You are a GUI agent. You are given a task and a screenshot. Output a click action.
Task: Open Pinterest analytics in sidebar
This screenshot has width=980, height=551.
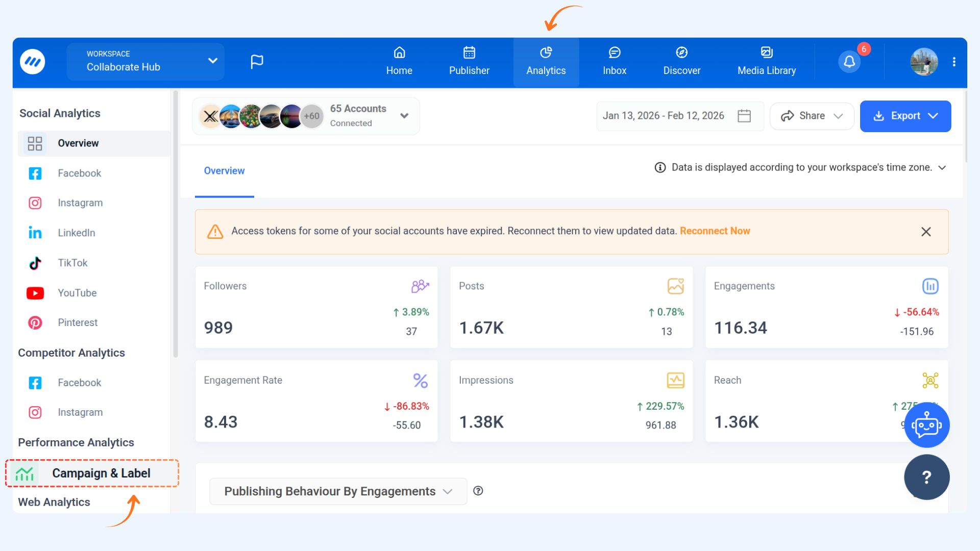coord(78,322)
